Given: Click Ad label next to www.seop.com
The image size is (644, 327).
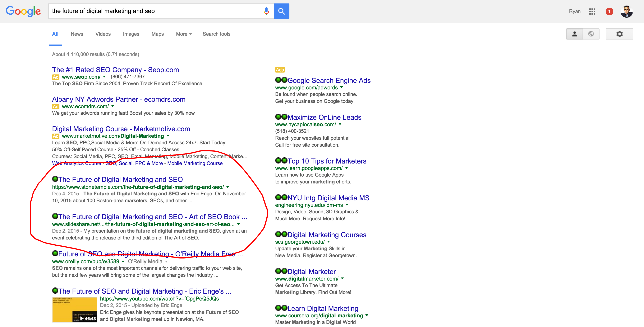Looking at the screenshot, I should click(x=56, y=77).
